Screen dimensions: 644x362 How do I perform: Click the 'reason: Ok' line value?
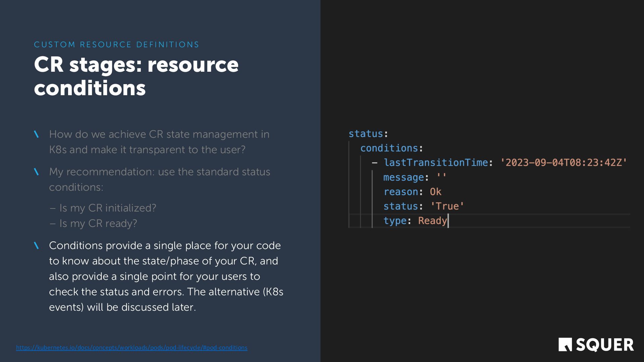point(435,192)
